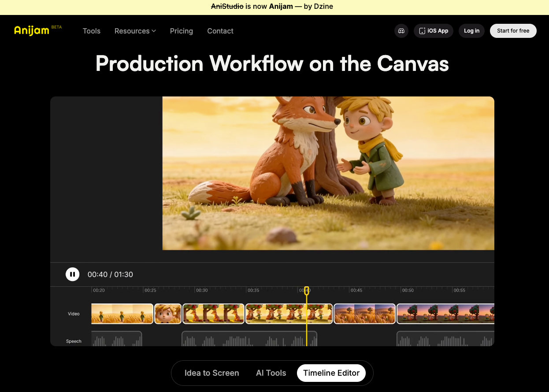Select the boy's face close-up video clip

click(x=168, y=314)
